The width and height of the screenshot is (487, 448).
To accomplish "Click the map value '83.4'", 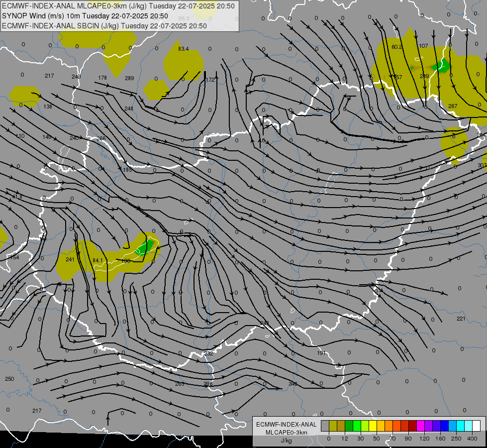I will [183, 49].
